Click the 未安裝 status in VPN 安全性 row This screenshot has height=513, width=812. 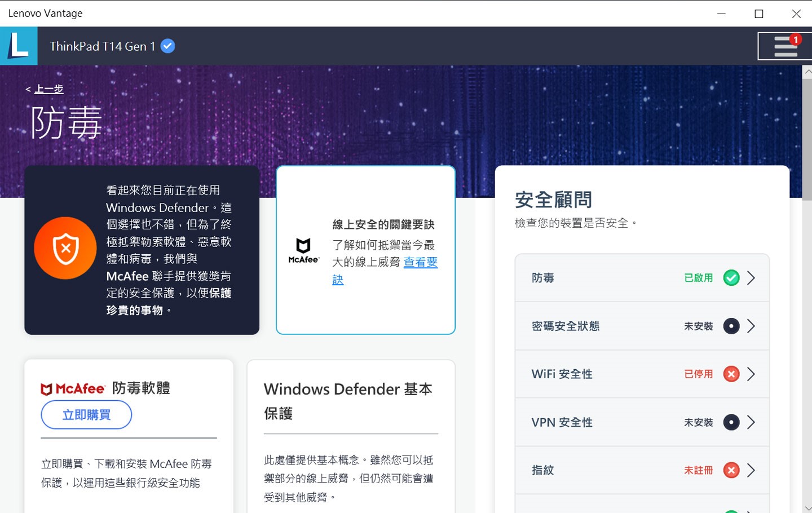699,422
